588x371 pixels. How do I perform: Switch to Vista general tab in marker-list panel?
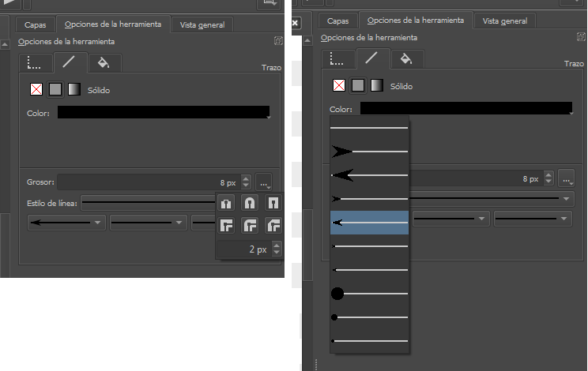click(x=505, y=21)
